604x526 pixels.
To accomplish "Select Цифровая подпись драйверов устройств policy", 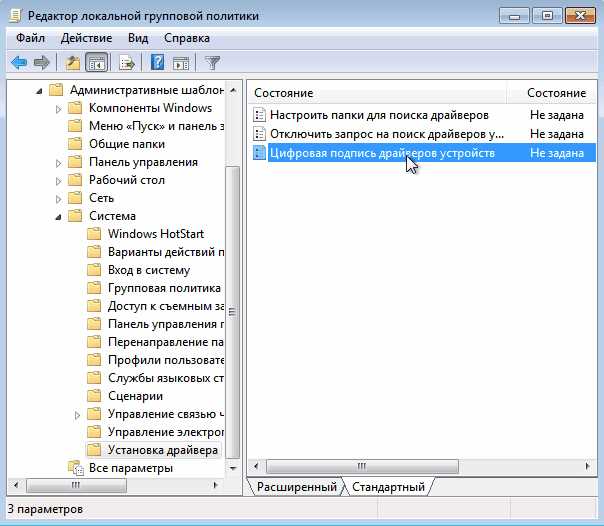I will point(382,153).
